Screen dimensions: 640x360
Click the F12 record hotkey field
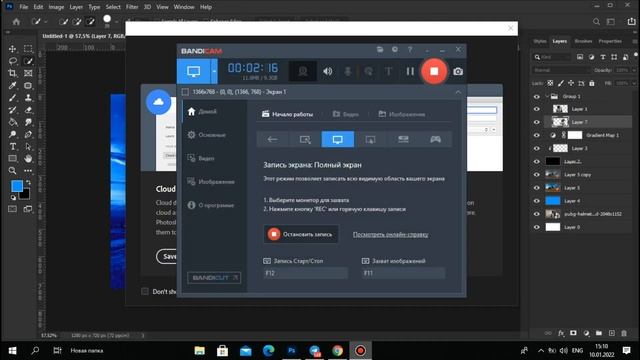[x=306, y=273]
